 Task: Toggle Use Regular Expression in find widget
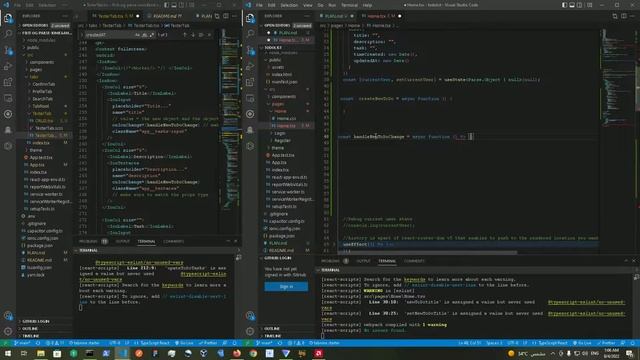click(151, 35)
